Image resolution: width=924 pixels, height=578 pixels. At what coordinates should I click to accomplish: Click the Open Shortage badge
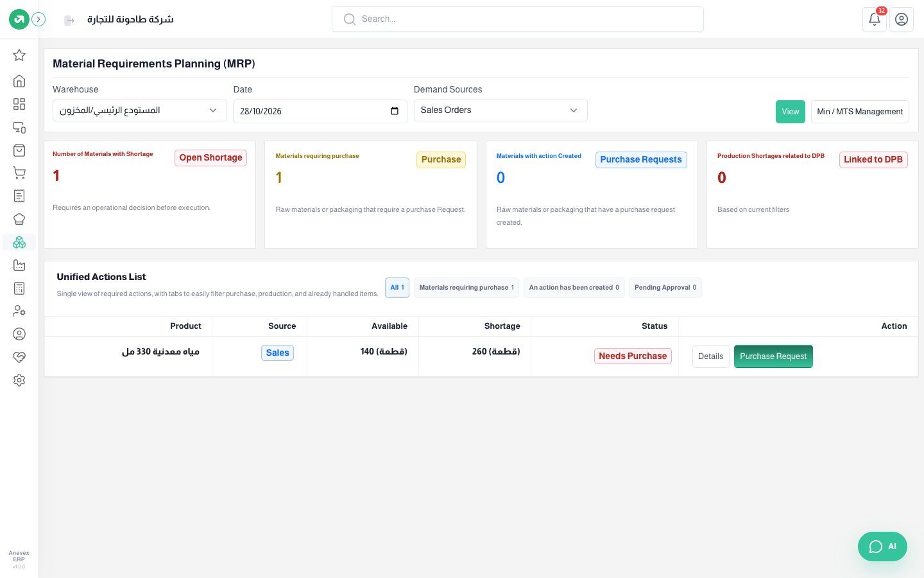[x=210, y=158]
